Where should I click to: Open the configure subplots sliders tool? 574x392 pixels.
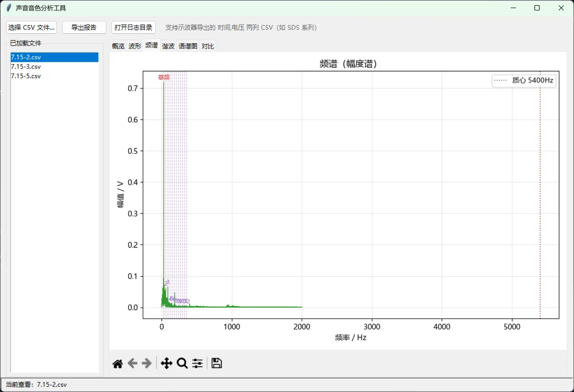tap(197, 364)
